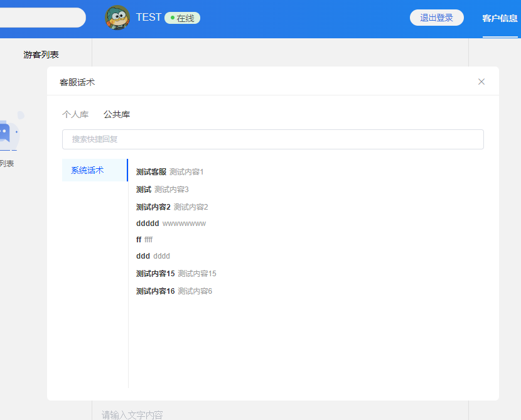Choose the 测试内容16 quick reply
This screenshot has width=521, height=420.
pyautogui.click(x=174, y=291)
